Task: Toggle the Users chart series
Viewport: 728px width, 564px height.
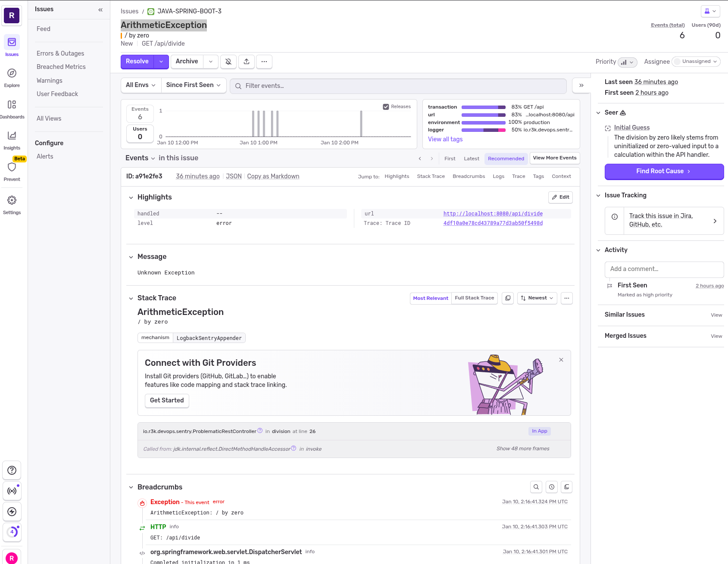Action: point(140,133)
